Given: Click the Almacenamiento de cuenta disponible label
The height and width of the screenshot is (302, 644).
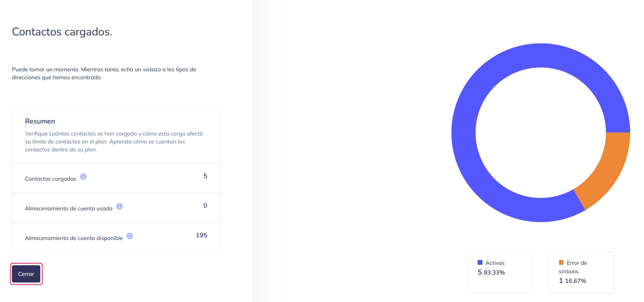Looking at the screenshot, I should [74, 238].
